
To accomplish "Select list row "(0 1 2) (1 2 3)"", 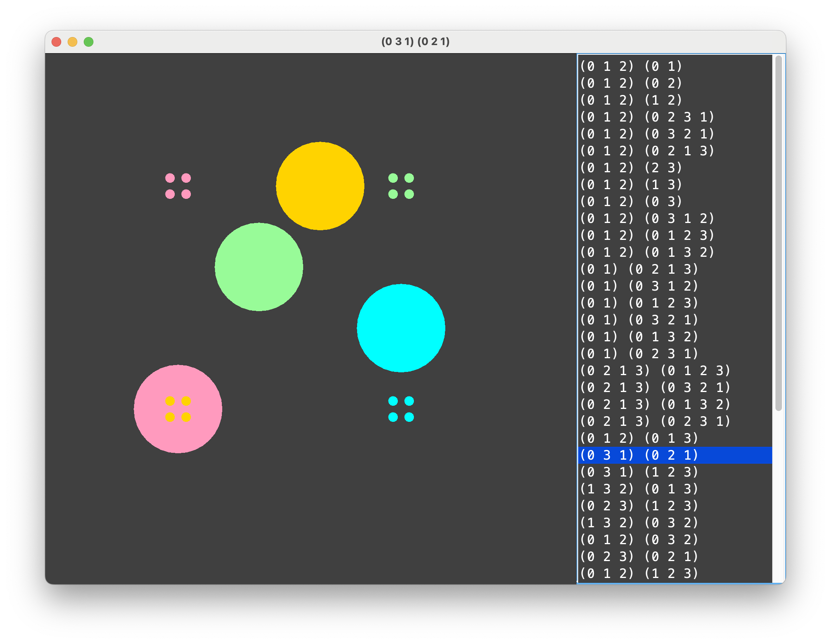I will point(675,573).
